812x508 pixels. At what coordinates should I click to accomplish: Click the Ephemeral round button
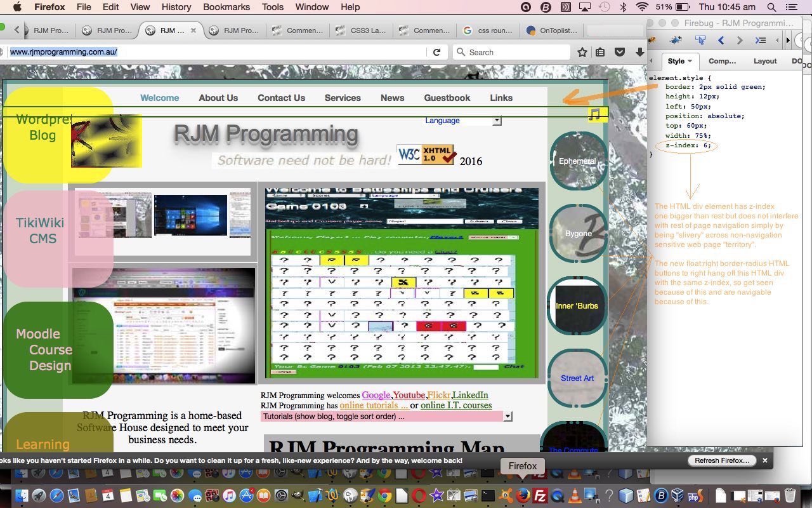(x=578, y=161)
